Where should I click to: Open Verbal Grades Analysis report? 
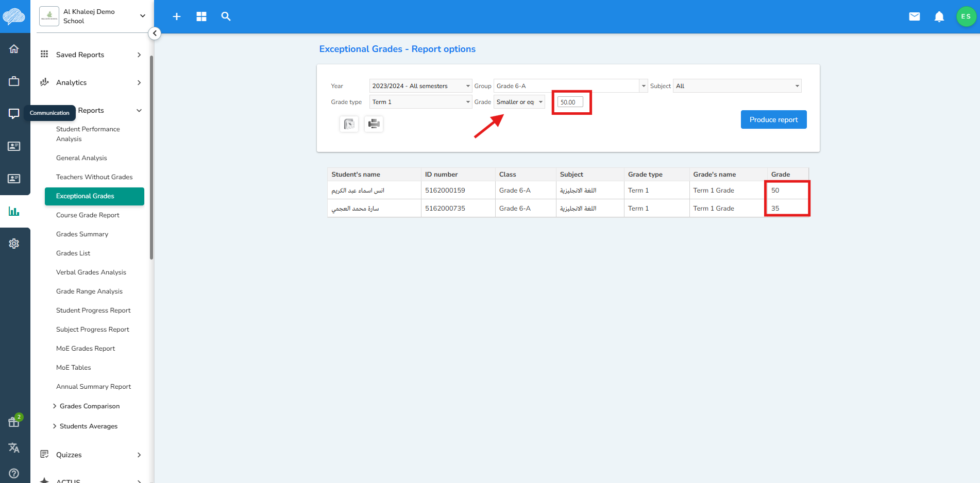[91, 272]
